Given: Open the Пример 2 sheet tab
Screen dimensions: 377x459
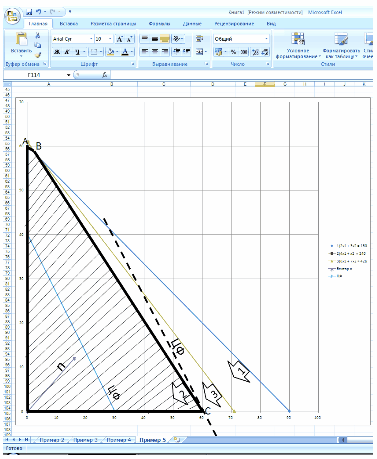Looking at the screenshot, I should coord(52,440).
